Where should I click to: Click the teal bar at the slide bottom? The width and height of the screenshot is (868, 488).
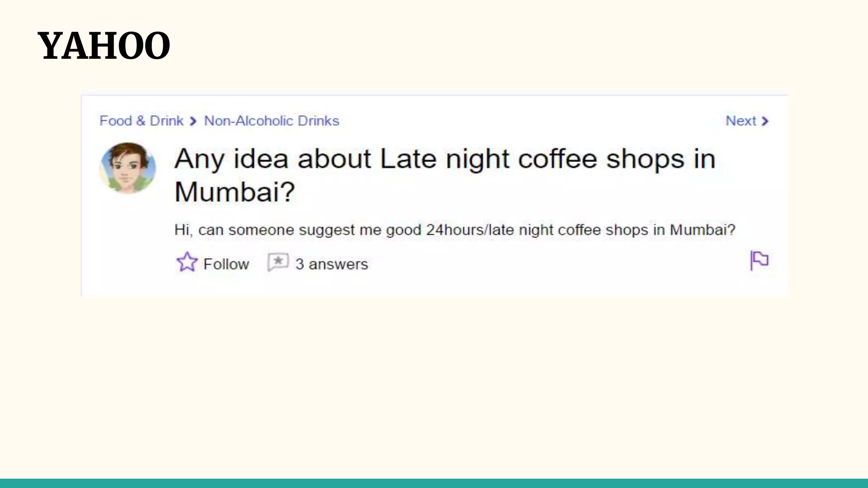pos(434,483)
